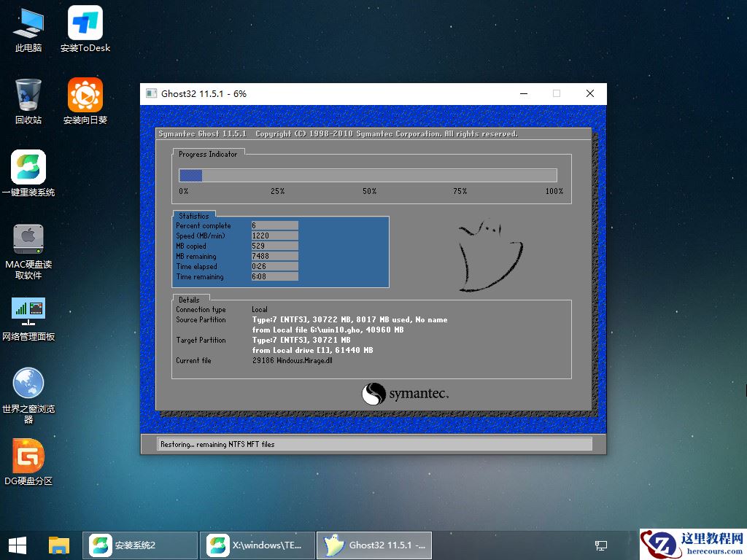
Task: Click the system tray display icon
Action: 600,545
